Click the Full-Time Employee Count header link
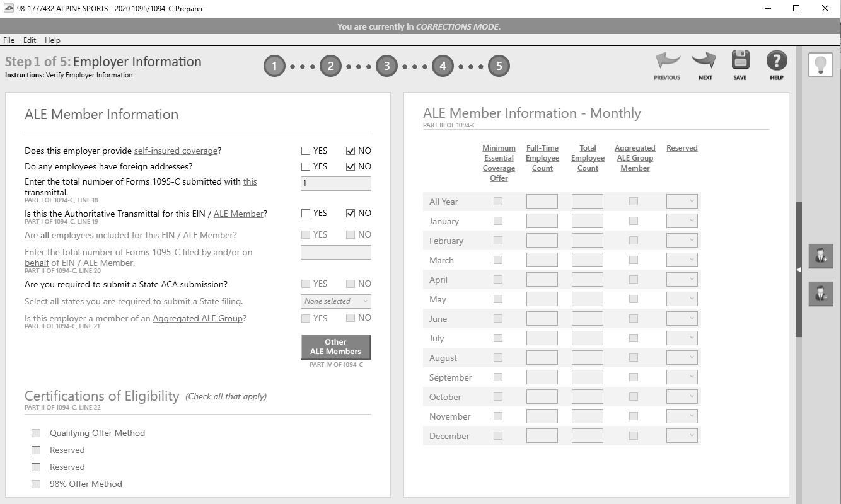Image resolution: width=841 pixels, height=504 pixels. point(542,158)
